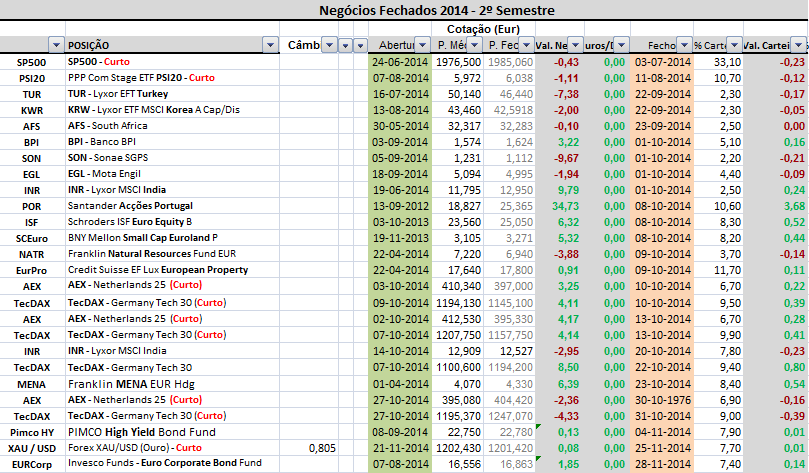Click the 11,70 portfolio percent cell

tap(718, 270)
